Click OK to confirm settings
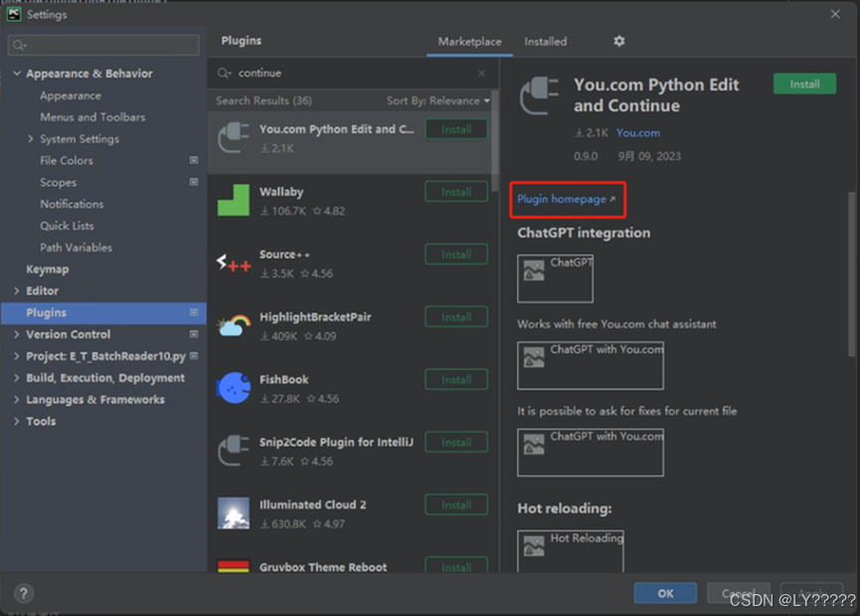Viewport: 860px width, 616px height. pyautogui.click(x=665, y=593)
